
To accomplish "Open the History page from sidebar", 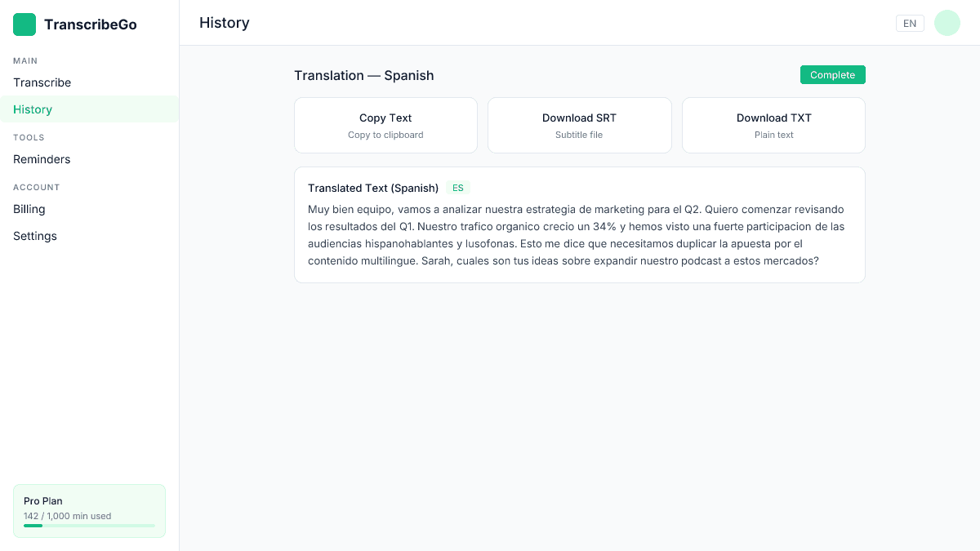I will pos(33,109).
